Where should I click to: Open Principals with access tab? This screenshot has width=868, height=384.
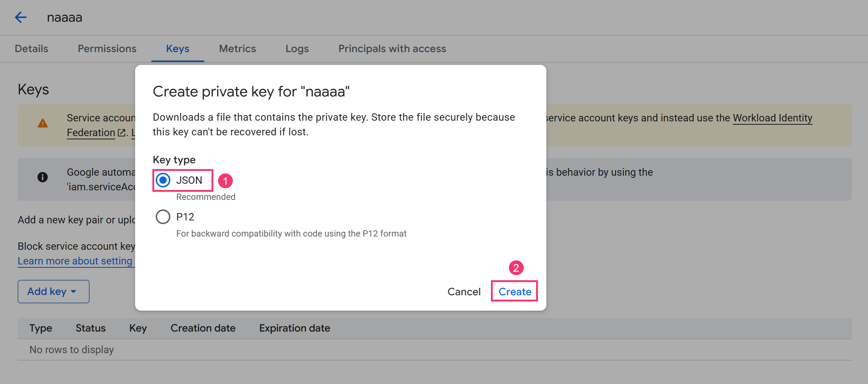(x=392, y=48)
